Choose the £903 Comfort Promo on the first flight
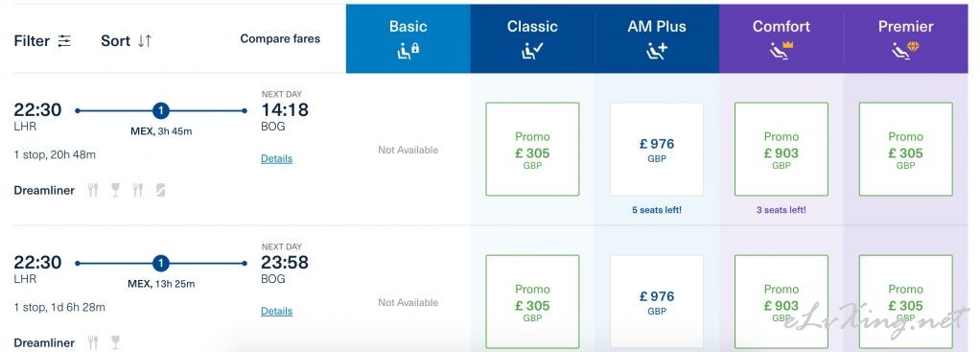This screenshot has height=352, width=980. point(782,149)
